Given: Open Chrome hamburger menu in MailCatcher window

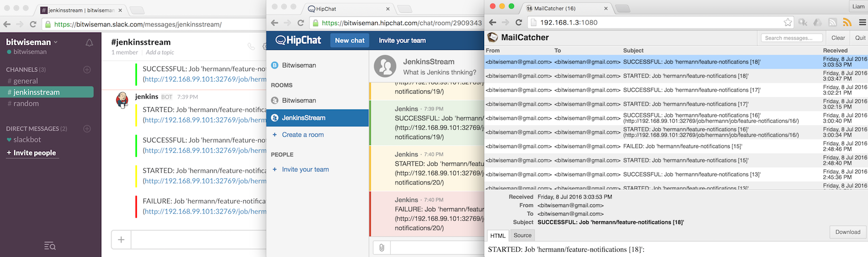Looking at the screenshot, I should pos(862,23).
